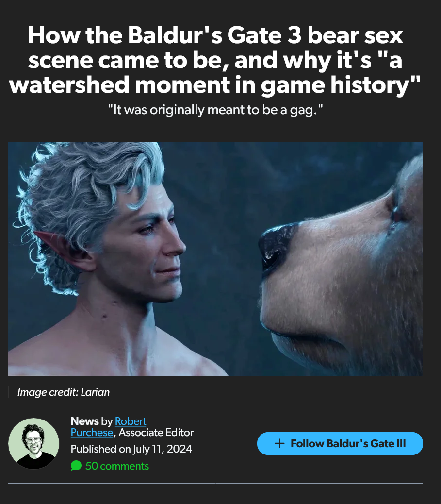Click the 'Associate Editor' job title text

coord(156,432)
